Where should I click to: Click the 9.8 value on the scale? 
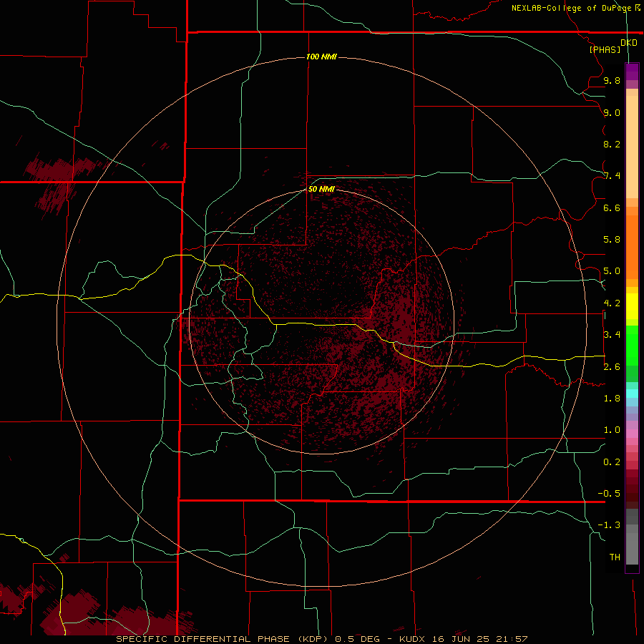(612, 80)
